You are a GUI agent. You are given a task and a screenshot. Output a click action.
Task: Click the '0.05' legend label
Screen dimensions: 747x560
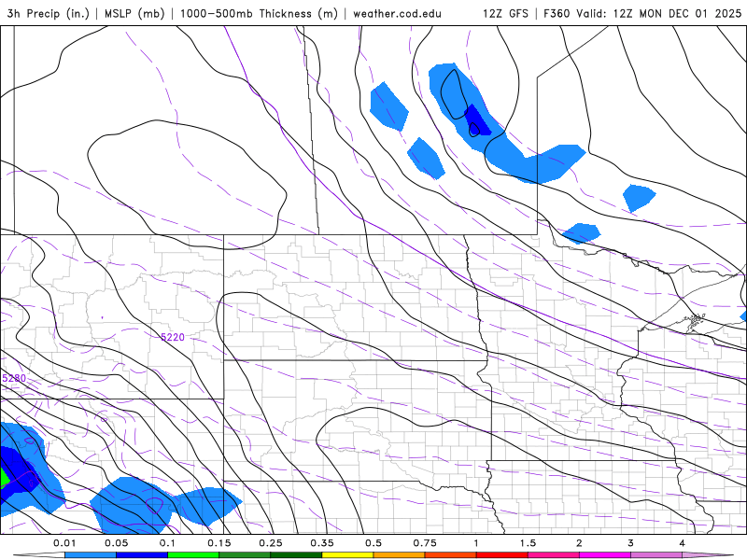click(116, 543)
